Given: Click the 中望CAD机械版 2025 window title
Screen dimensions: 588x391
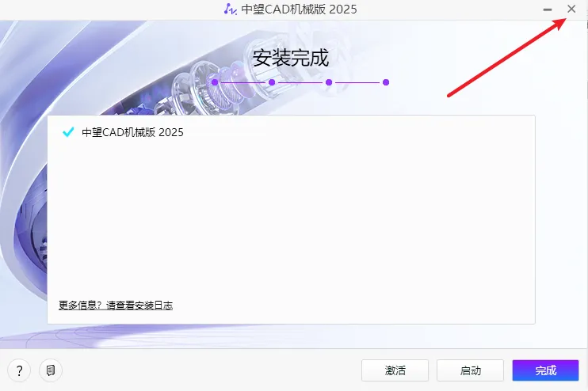Looking at the screenshot, I should 299,9.
